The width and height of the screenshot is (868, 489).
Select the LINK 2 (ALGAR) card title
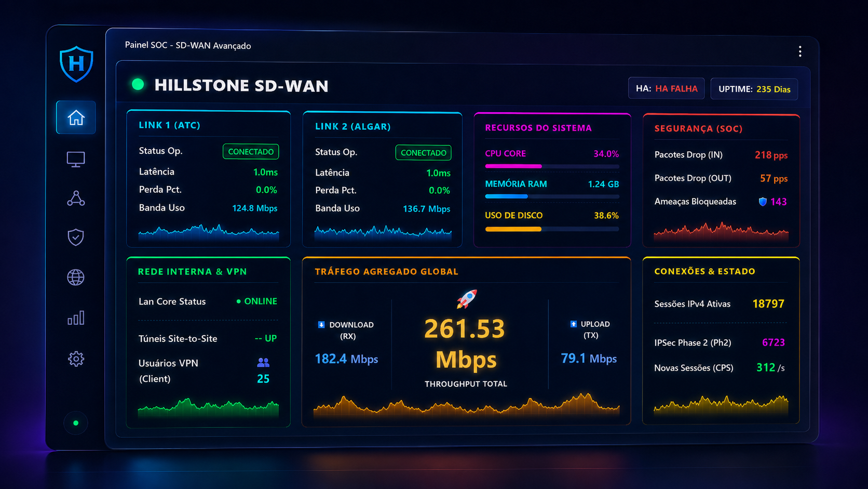(x=353, y=126)
